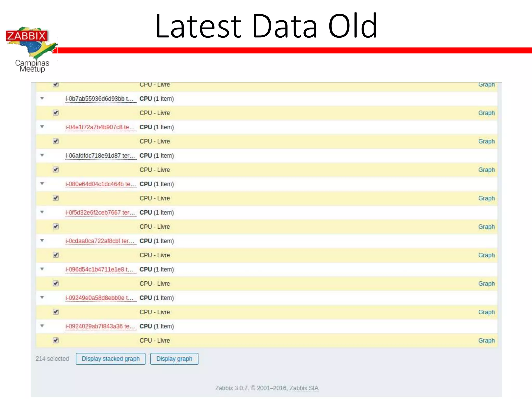
Task: Open Graph for i-09249e0a58d8ebb0e CPU - Livre
Action: [486, 312]
